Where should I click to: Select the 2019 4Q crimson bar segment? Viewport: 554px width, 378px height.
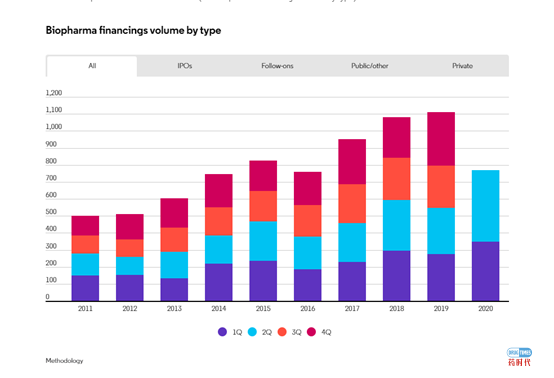(441, 139)
